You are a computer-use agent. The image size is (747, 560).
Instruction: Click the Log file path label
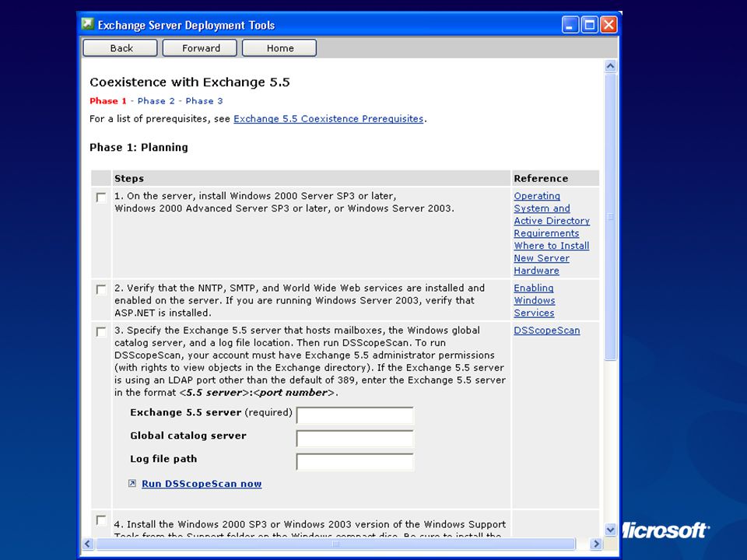pos(163,459)
